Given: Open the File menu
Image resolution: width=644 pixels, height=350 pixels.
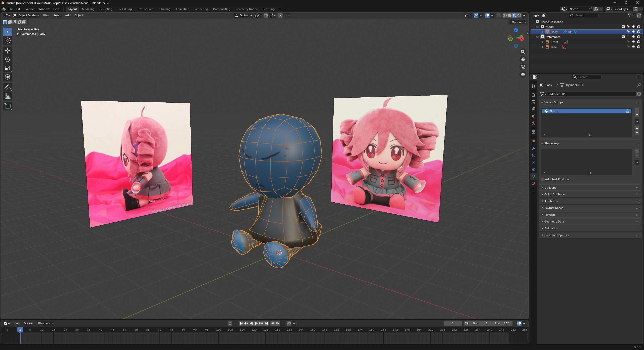Looking at the screenshot, I should pos(10,9).
